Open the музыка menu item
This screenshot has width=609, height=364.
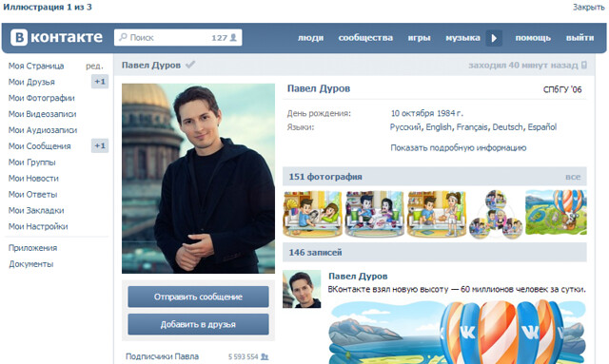(463, 38)
